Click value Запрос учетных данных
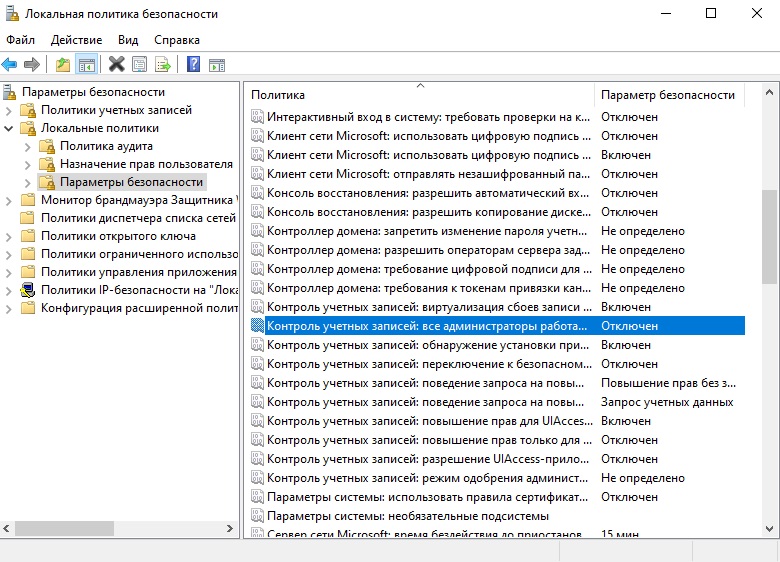Viewport: 780px width, 562px height. 667,402
